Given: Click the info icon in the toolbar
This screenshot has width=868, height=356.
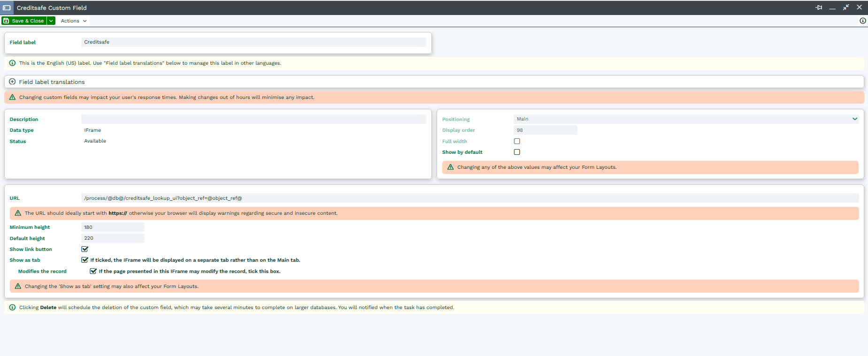Looking at the screenshot, I should (862, 21).
